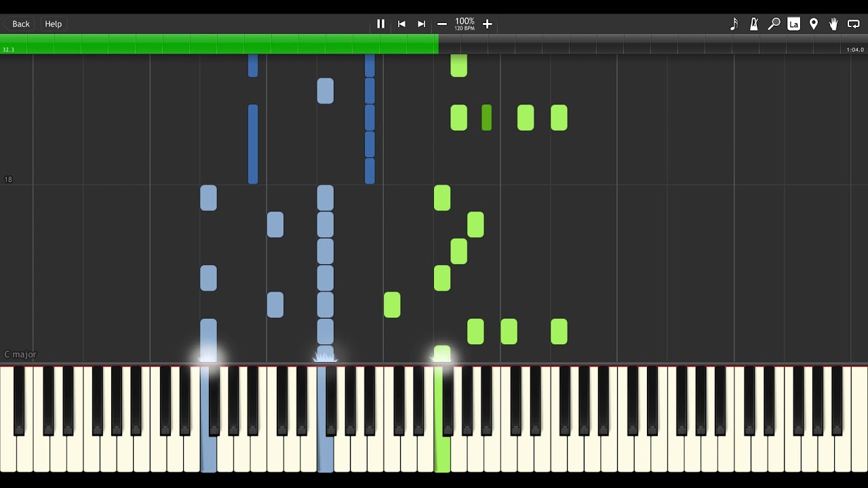Skip back to the previous section
Image resolution: width=868 pixels, height=488 pixels.
pos(401,24)
